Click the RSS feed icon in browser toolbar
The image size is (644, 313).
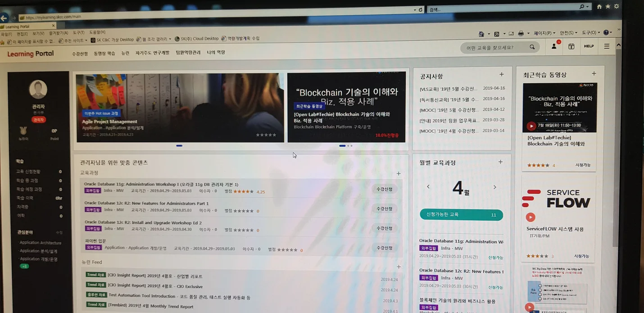point(497,33)
